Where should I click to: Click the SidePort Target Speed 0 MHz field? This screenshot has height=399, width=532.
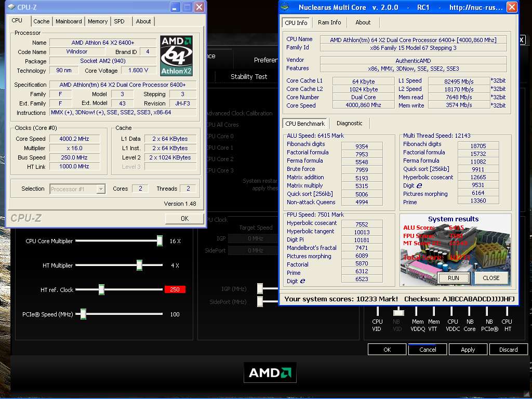[254, 250]
